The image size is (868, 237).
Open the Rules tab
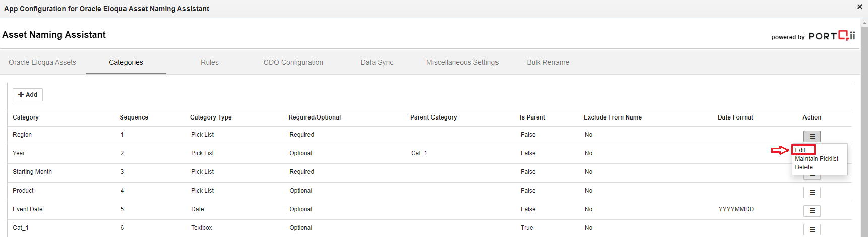(210, 62)
